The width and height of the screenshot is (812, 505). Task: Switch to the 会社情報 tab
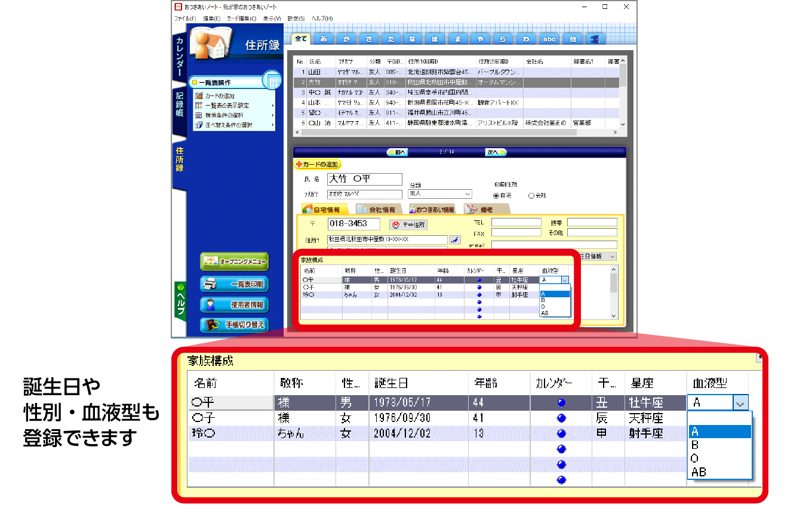[377, 210]
